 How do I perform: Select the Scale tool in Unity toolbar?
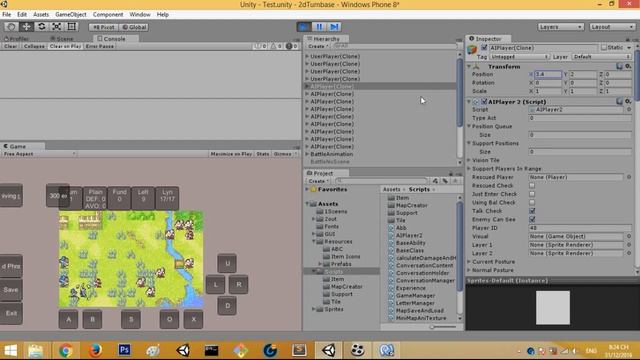[57, 27]
